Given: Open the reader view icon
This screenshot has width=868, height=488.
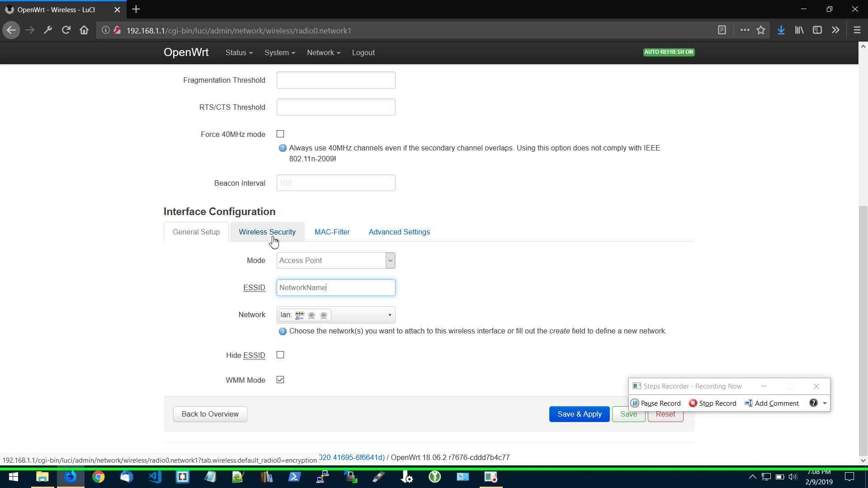Looking at the screenshot, I should click(x=722, y=30).
